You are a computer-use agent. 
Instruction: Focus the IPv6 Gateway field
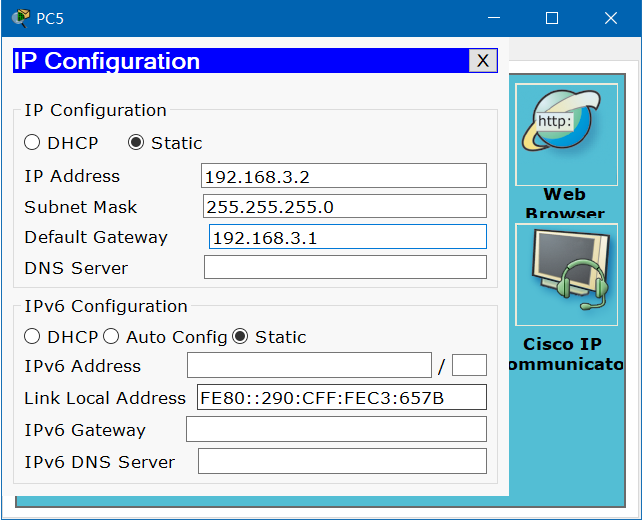pyautogui.click(x=337, y=429)
